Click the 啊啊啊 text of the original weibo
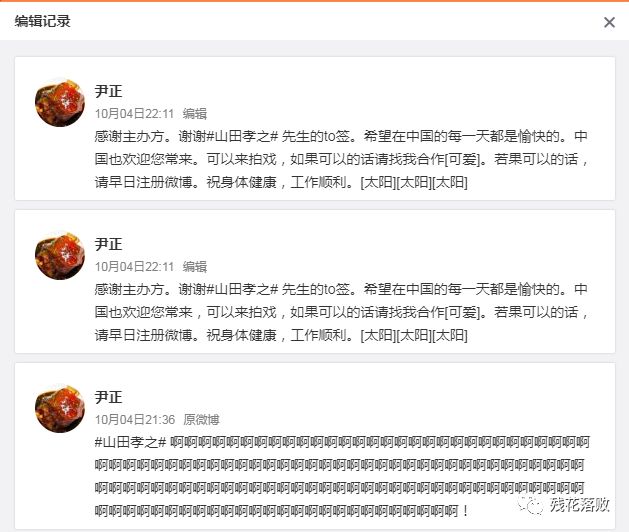Image resolution: width=629 pixels, height=532 pixels. tap(342, 477)
